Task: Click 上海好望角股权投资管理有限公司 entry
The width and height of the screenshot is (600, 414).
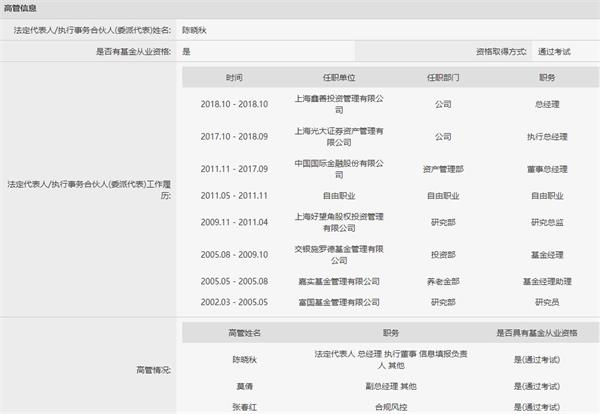Action: tap(340, 222)
